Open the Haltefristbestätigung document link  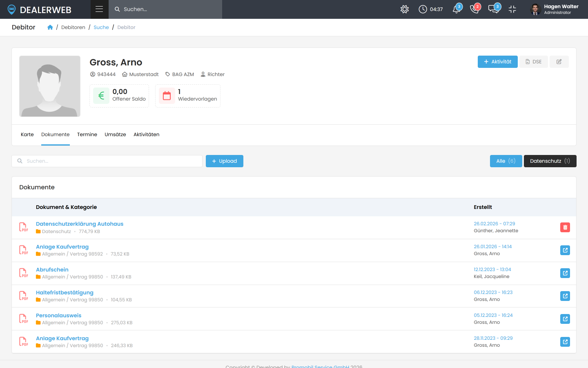coord(65,293)
